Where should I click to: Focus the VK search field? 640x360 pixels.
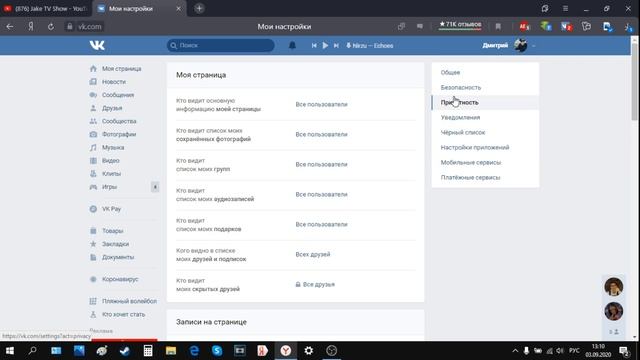pyautogui.click(x=220, y=45)
